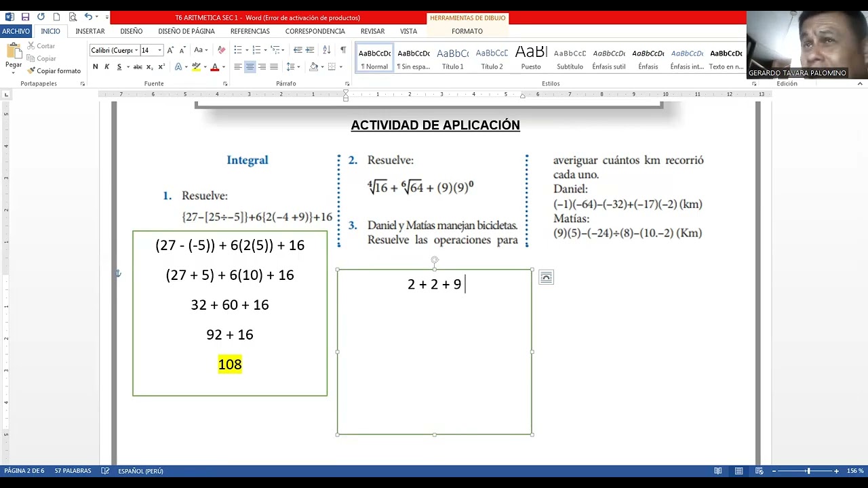This screenshot has width=868, height=488.
Task: Apply the Título 1 style
Action: click(x=453, y=58)
